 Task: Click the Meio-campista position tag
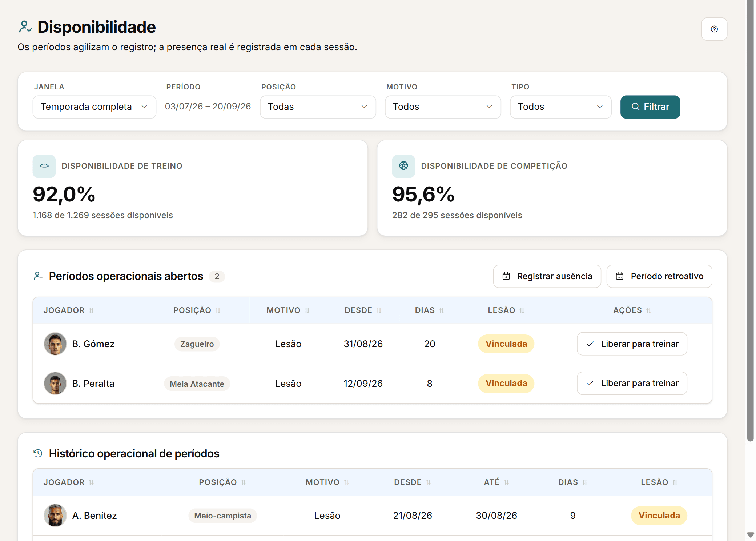click(222, 516)
